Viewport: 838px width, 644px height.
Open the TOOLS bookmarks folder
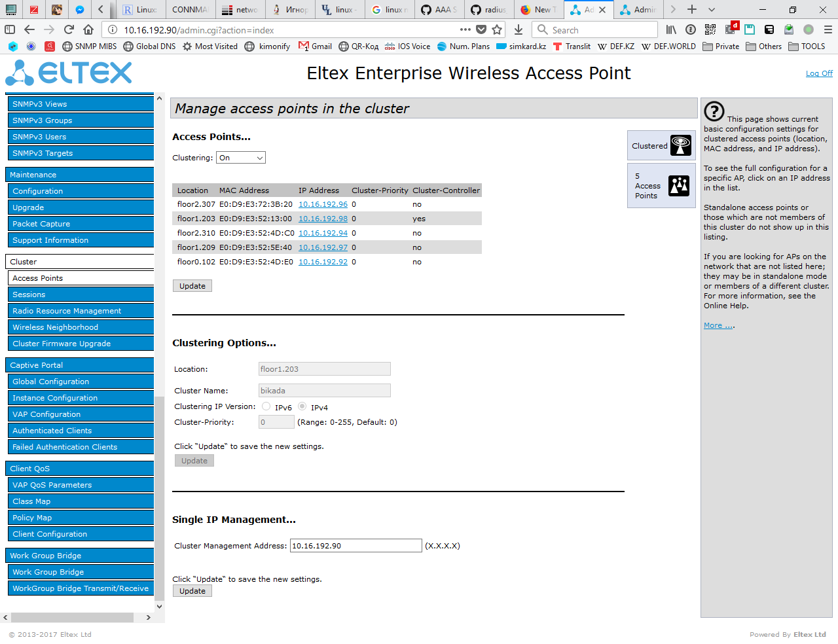(807, 46)
